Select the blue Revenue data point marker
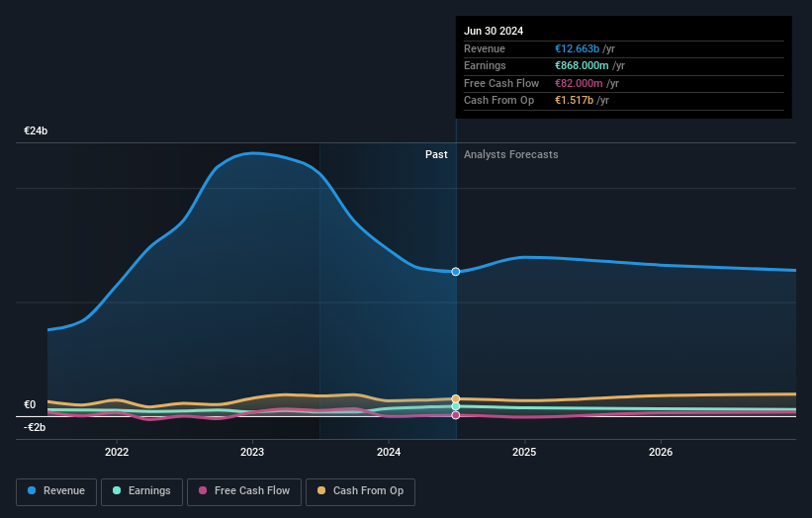The width and height of the screenshot is (812, 518). click(456, 272)
